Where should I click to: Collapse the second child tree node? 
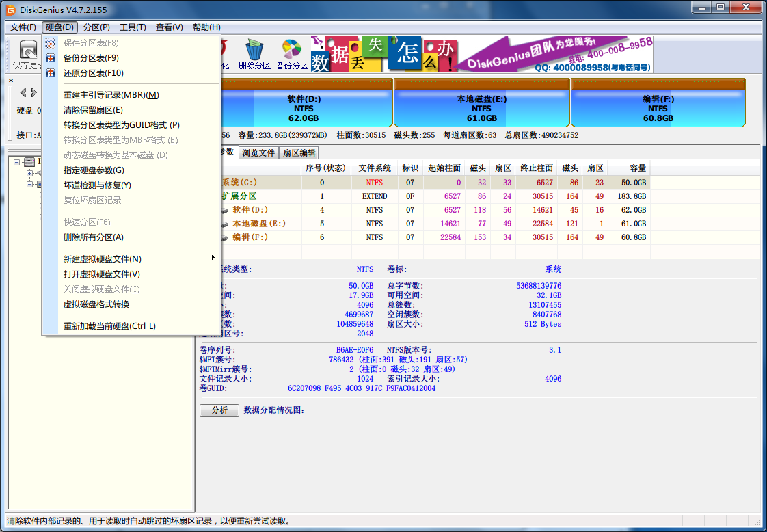coord(30,184)
